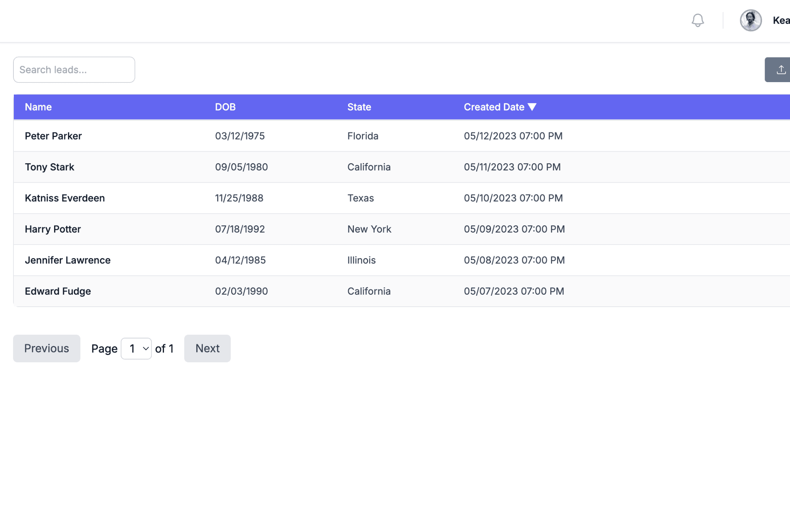Click DOB 11/25/1988
Screen dimensions: 790x532
[x=239, y=198]
